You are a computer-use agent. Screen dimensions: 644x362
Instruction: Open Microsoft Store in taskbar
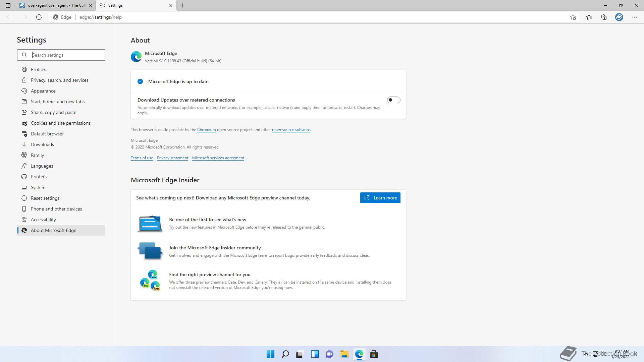[x=374, y=354]
